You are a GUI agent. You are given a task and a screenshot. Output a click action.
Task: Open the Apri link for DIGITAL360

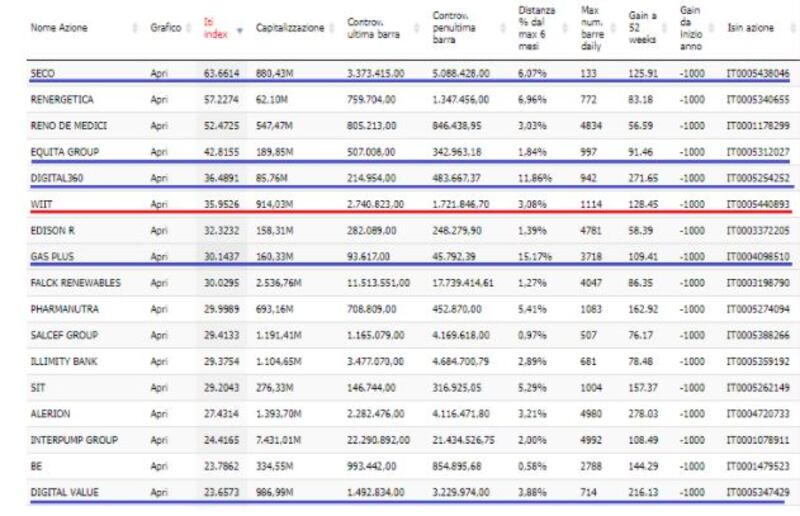tap(159, 178)
